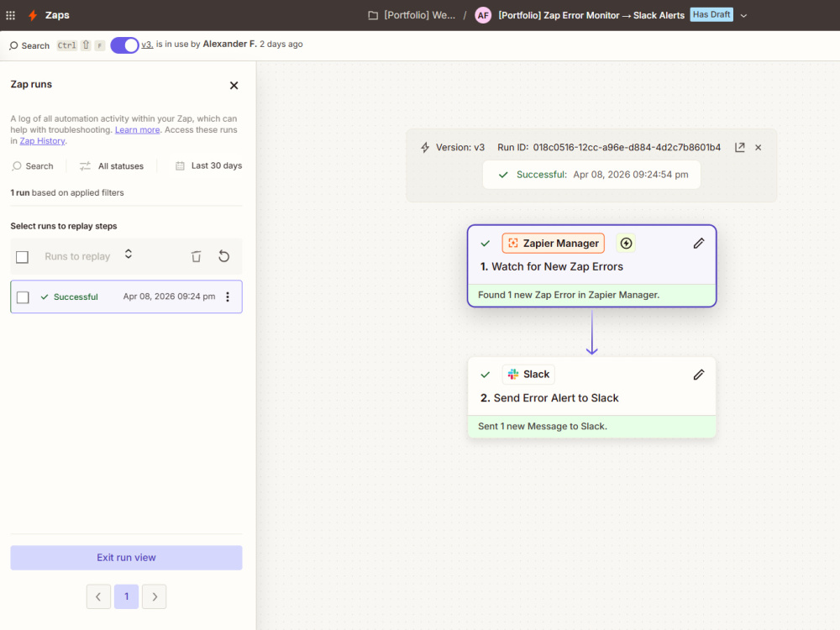The image size is (840, 630).
Task: Open the top Search with Ctrl shortcut
Action: pos(56,45)
